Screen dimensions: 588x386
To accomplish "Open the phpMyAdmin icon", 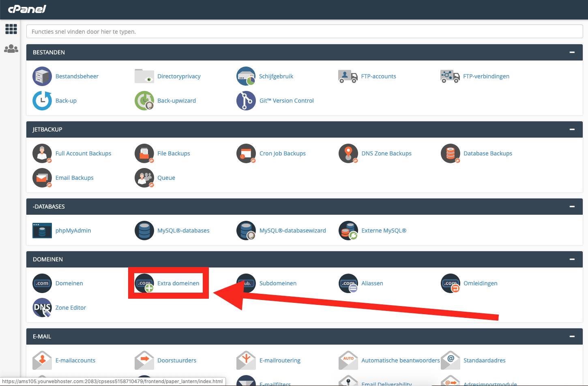I will click(42, 231).
